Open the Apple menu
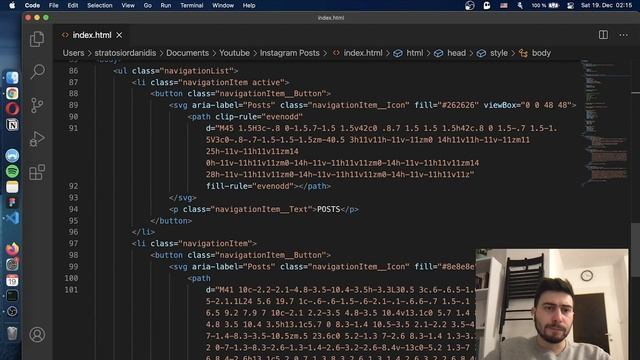 pyautogui.click(x=12, y=5)
